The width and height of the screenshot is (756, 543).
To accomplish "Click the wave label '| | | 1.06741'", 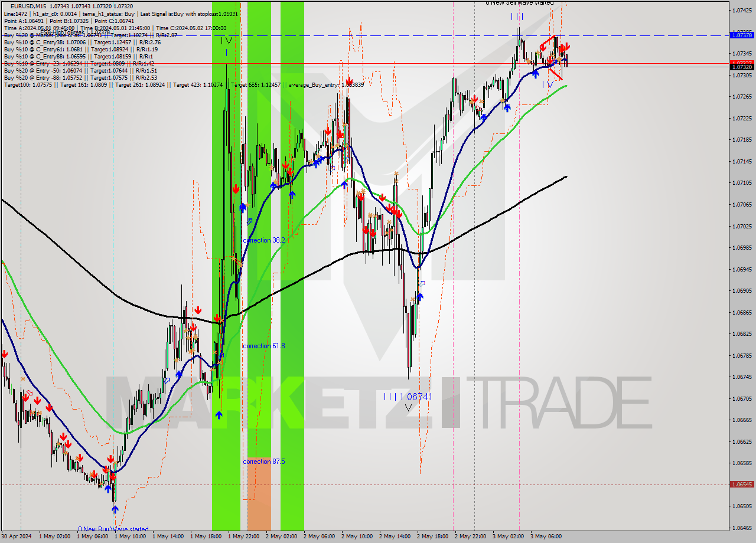I will (408, 397).
